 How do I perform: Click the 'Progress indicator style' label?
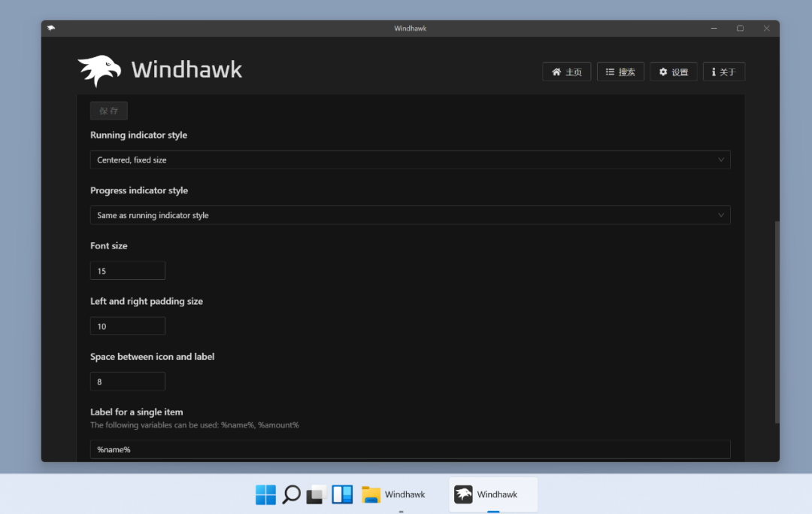tap(139, 190)
